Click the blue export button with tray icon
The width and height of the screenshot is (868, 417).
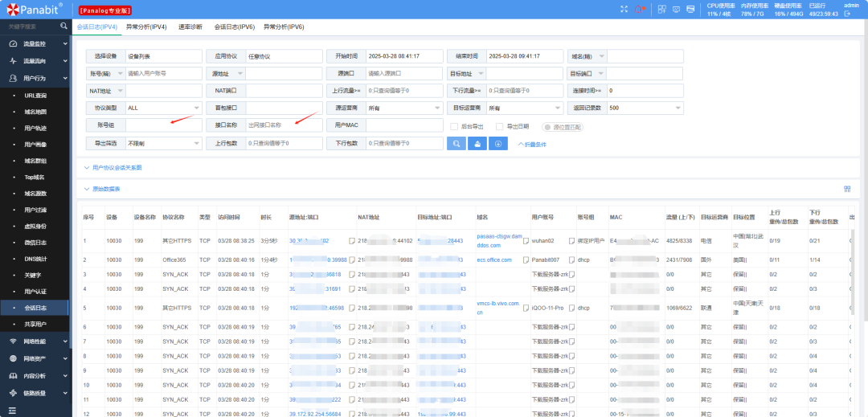pos(477,143)
